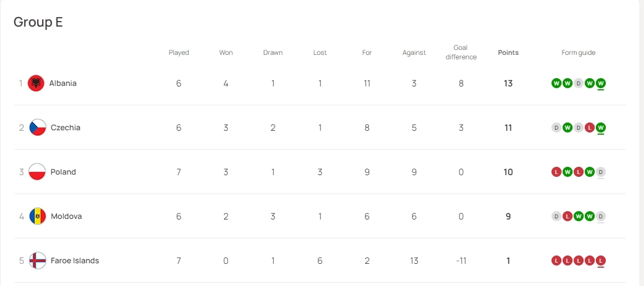Click the Moldova flag icon
Viewport: 644px width, 286px height.
(38, 216)
